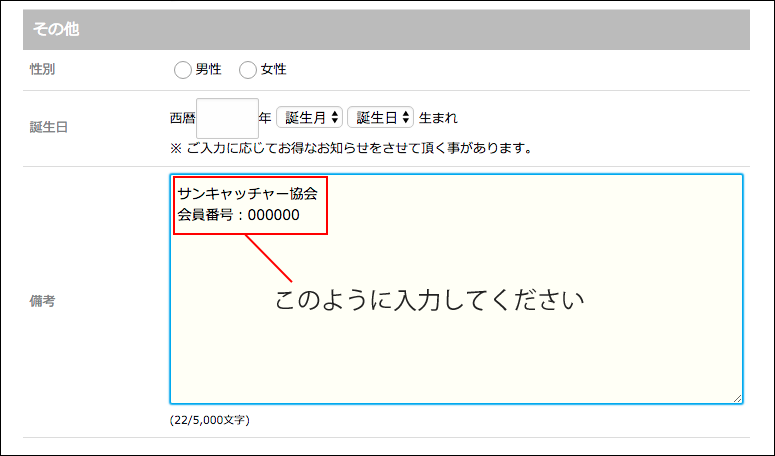The width and height of the screenshot is (775, 456).
Task: Click the このように入力してください annotation text
Action: [429, 300]
